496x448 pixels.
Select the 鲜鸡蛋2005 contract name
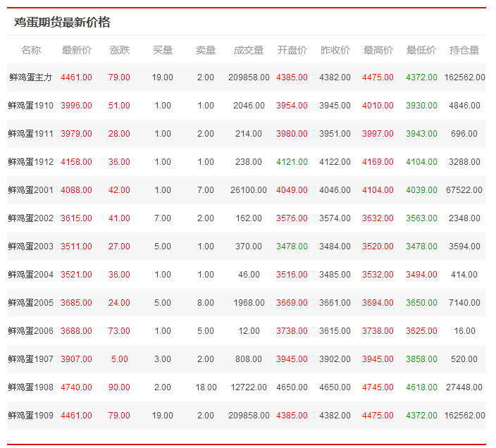[x=30, y=303]
